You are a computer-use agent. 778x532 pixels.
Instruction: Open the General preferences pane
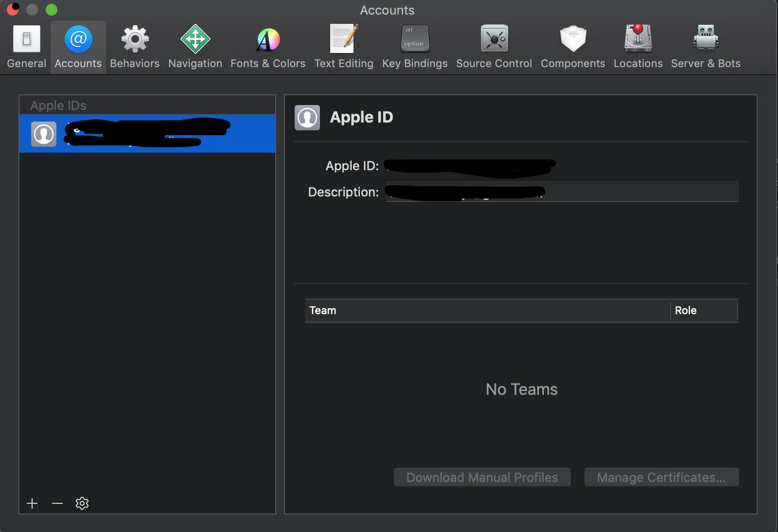(x=26, y=47)
